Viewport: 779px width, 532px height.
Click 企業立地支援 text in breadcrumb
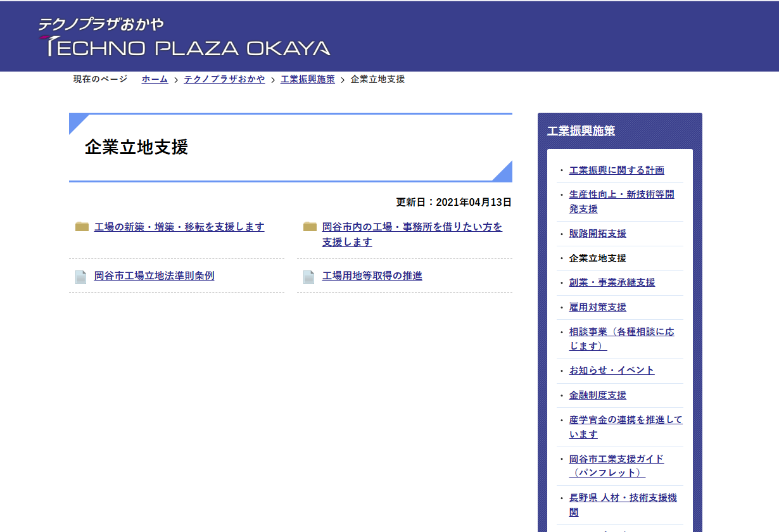point(377,79)
